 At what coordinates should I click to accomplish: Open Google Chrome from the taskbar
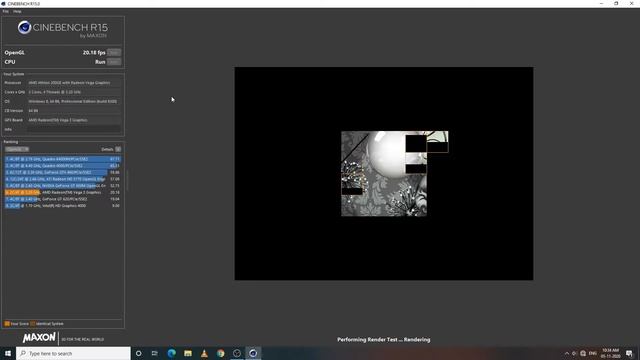tap(220, 353)
